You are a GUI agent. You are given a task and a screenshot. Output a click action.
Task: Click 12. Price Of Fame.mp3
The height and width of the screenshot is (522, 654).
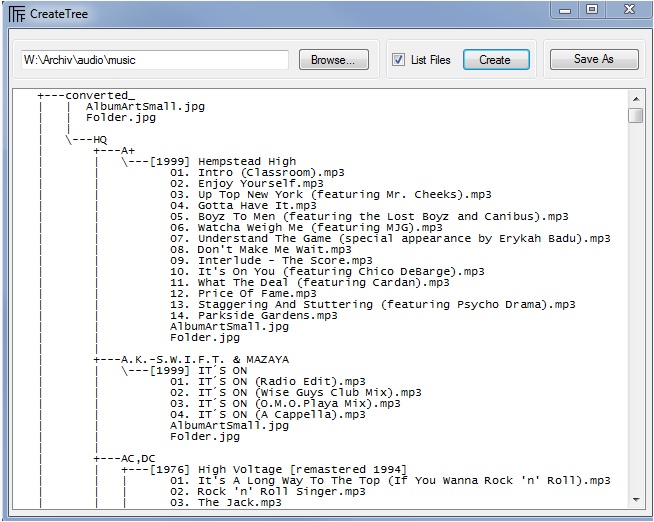pos(243,294)
